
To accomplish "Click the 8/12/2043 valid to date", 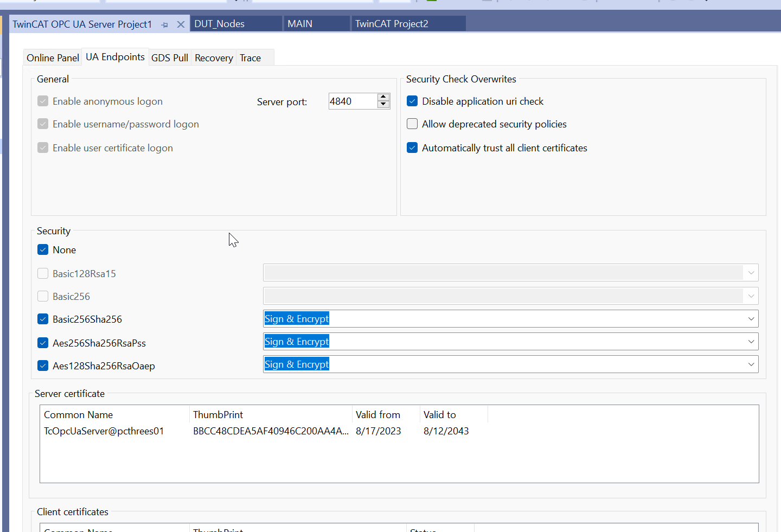I will click(x=446, y=431).
